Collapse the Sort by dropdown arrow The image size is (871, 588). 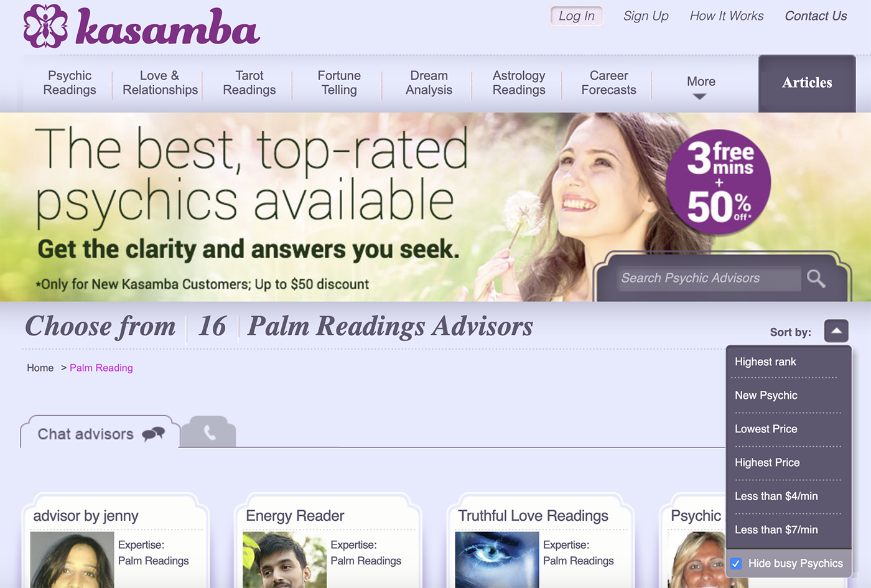(836, 331)
